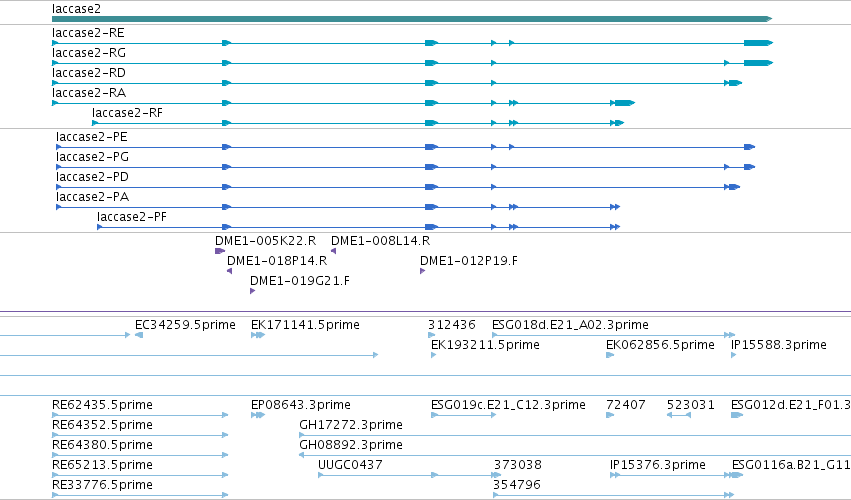
Task: Open the ESG012d.E21_F01 label
Action: click(791, 405)
